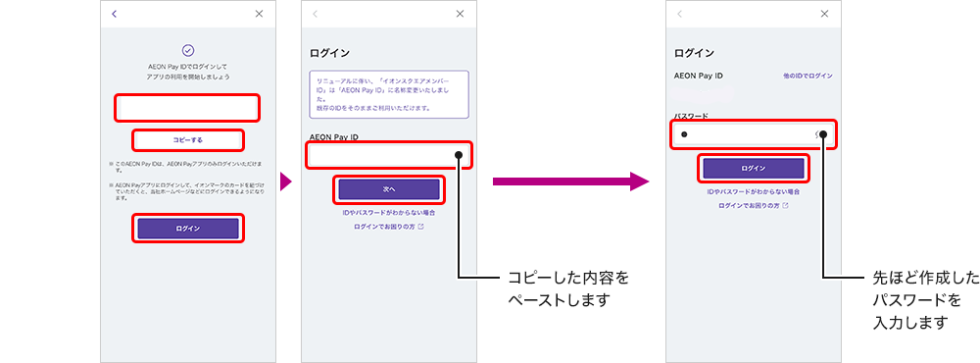Tap back arrow on the third password screen
The height and width of the screenshot is (363, 980).
click(679, 14)
